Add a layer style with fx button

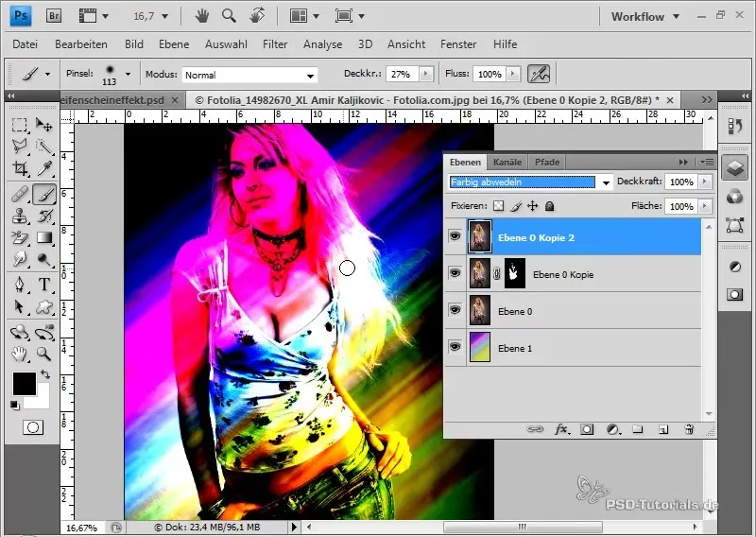tap(561, 429)
